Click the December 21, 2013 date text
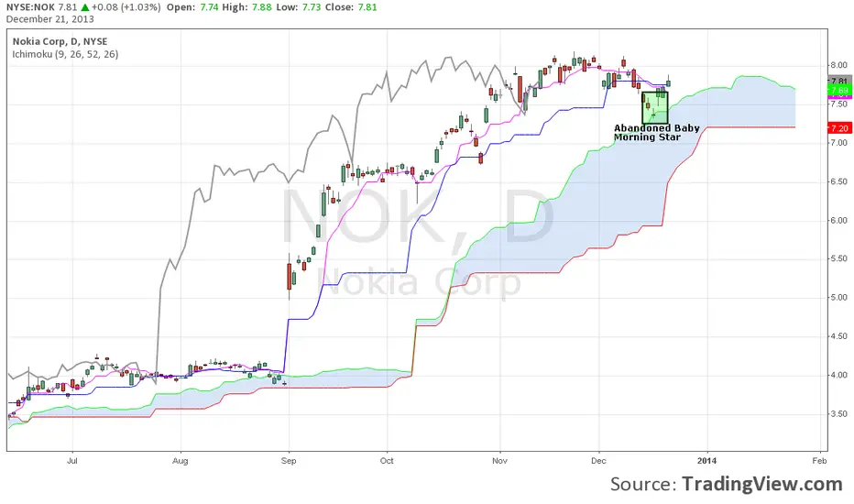 (x=50, y=19)
